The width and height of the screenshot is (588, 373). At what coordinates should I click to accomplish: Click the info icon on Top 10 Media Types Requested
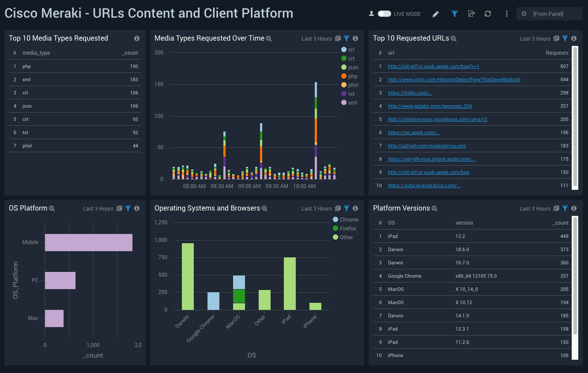click(x=137, y=38)
